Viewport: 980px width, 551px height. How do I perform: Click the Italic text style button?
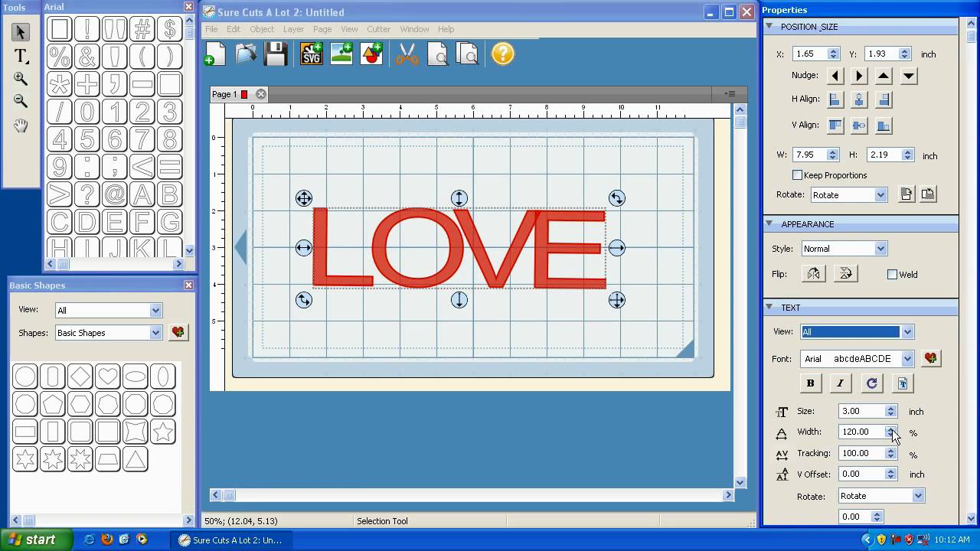click(840, 383)
